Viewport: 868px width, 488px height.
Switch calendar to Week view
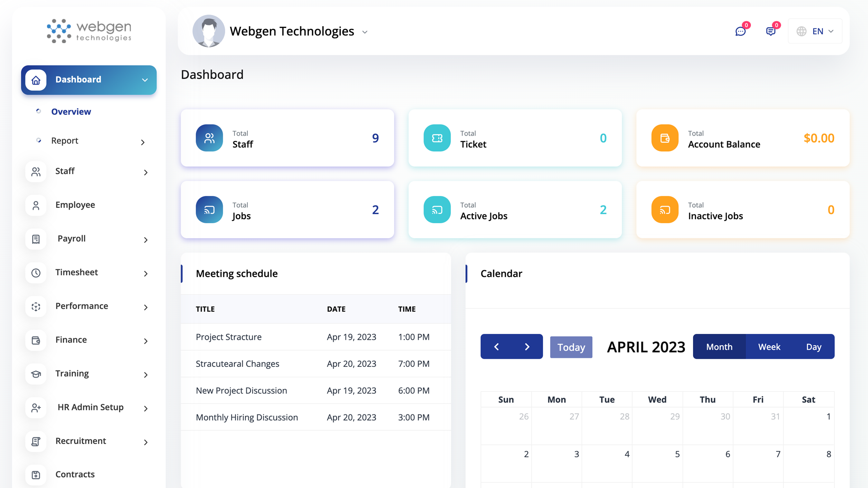pyautogui.click(x=769, y=347)
